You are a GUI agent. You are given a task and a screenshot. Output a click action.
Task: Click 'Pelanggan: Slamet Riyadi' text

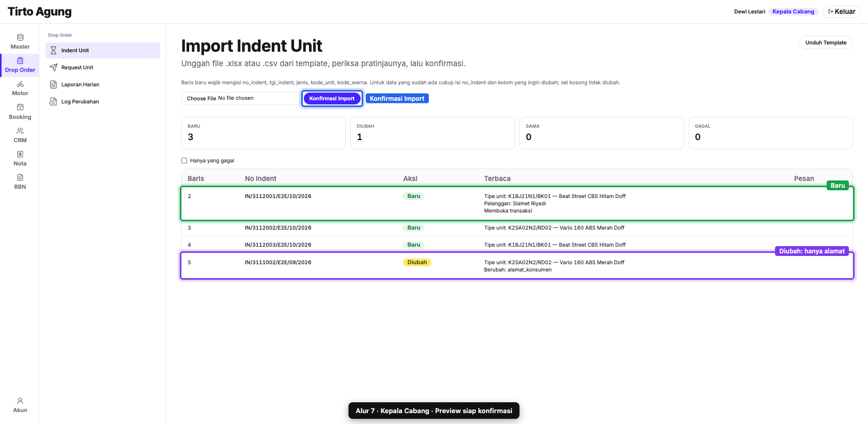pos(515,204)
